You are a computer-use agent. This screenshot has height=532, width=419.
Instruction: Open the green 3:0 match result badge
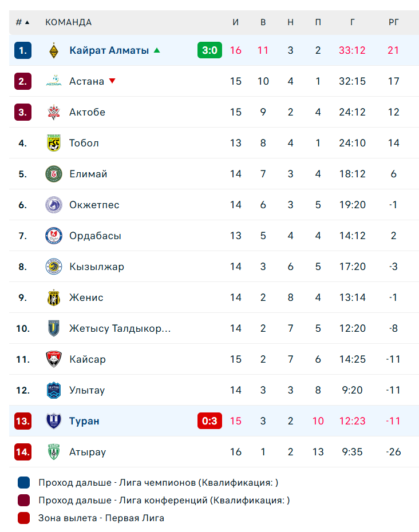tap(209, 50)
